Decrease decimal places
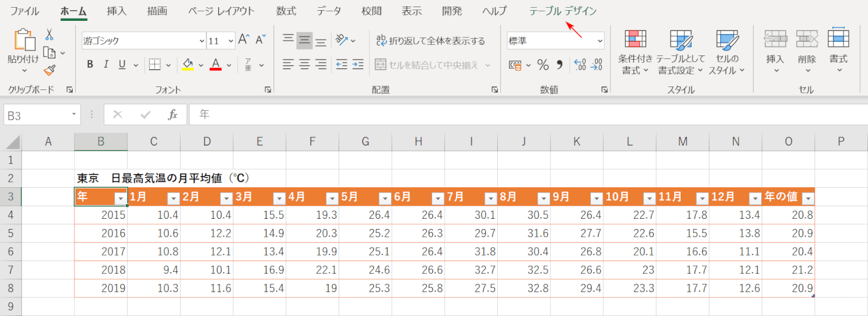Image resolution: width=868 pixels, height=316 pixels. pos(596,64)
